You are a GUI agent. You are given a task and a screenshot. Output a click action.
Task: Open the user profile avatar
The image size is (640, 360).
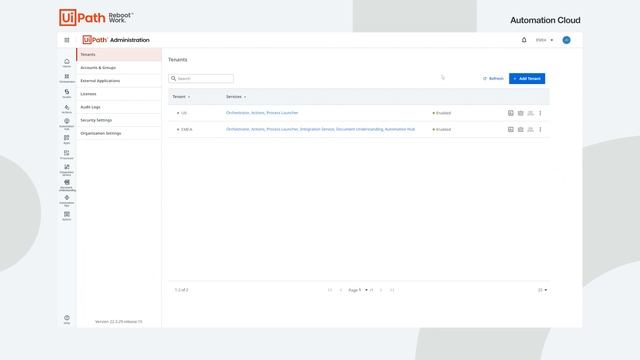pyautogui.click(x=566, y=40)
